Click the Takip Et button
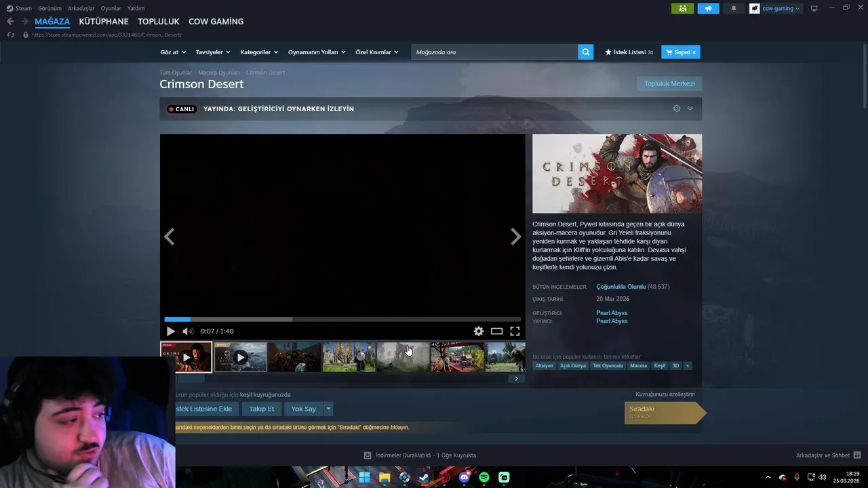 click(262, 409)
